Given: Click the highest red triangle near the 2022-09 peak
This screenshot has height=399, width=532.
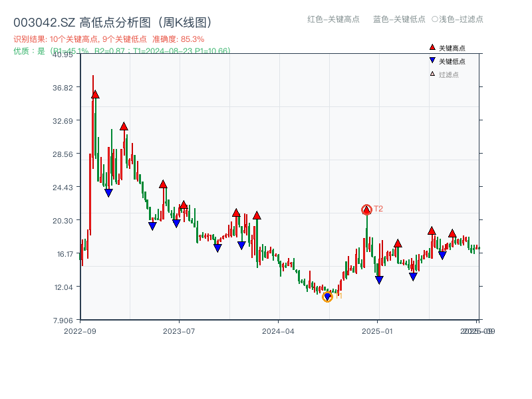Looking at the screenshot, I should pyautogui.click(x=94, y=95).
